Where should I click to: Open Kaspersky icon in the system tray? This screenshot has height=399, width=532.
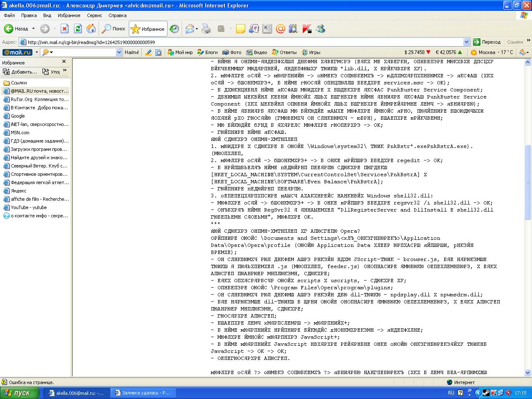493,393
